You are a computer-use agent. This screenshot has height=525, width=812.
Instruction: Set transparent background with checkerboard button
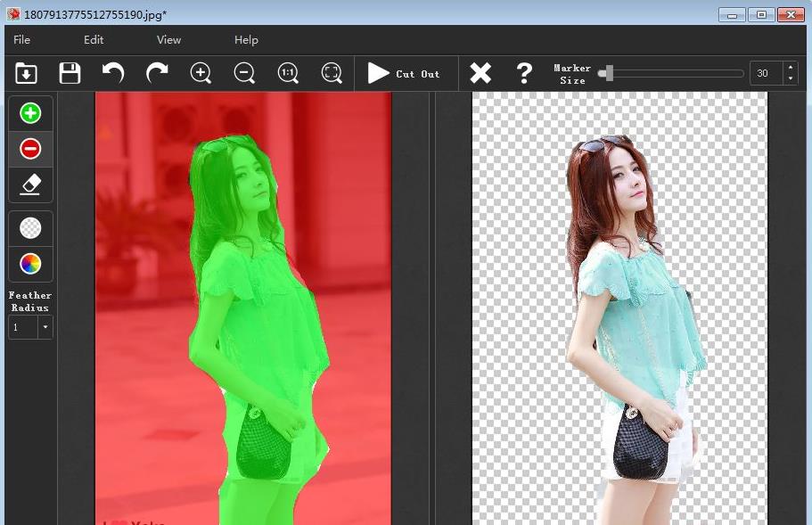[x=30, y=228]
